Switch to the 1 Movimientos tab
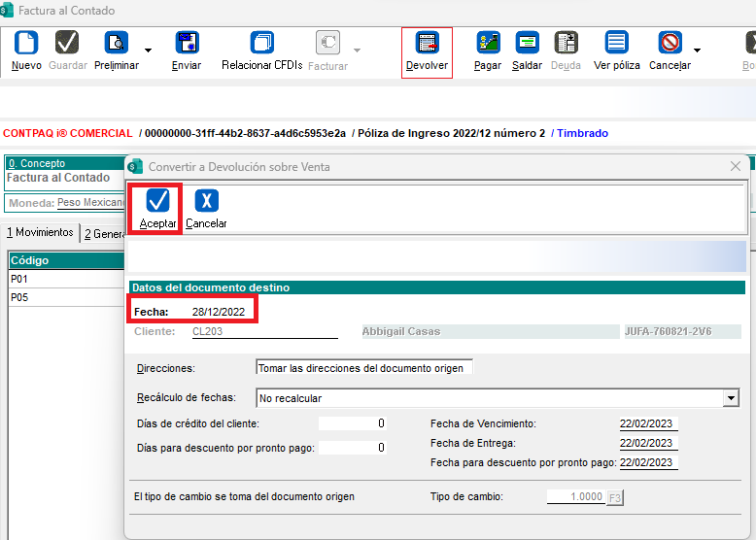 point(41,233)
